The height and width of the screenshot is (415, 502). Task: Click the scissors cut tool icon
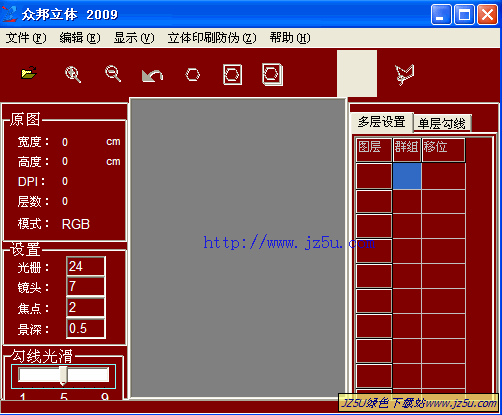(404, 75)
